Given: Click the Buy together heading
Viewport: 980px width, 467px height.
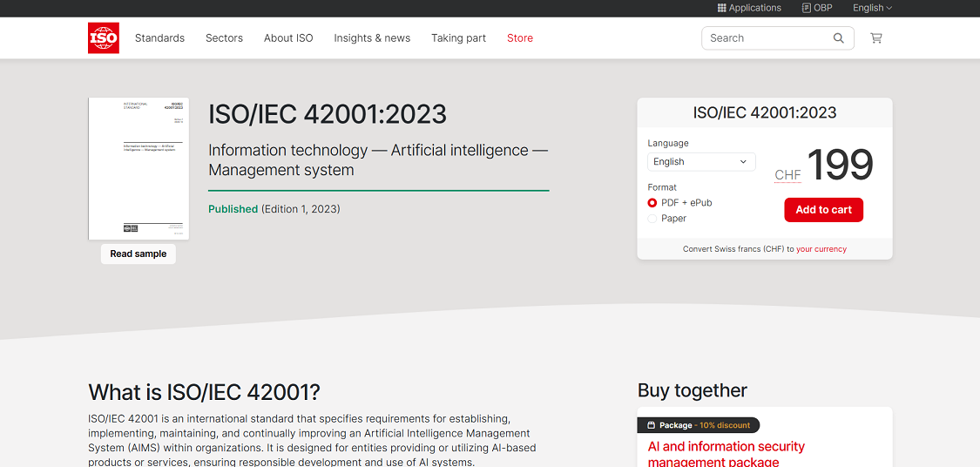Looking at the screenshot, I should (693, 390).
